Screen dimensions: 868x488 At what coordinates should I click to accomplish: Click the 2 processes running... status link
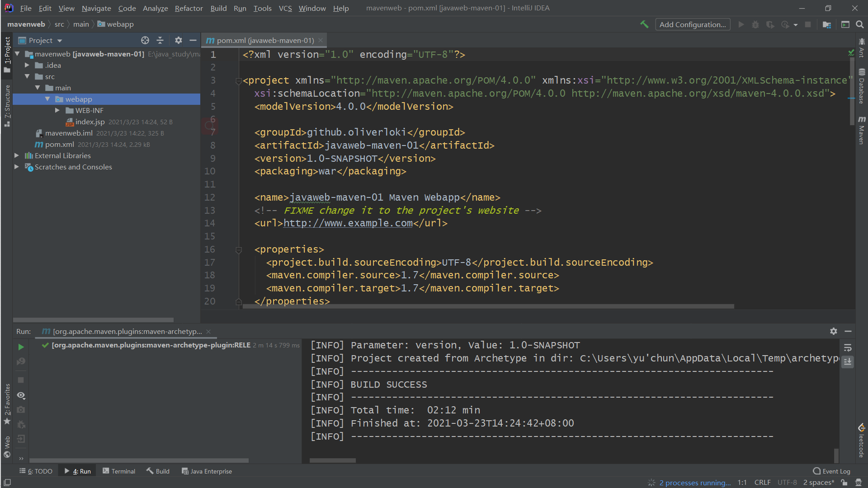click(x=695, y=483)
